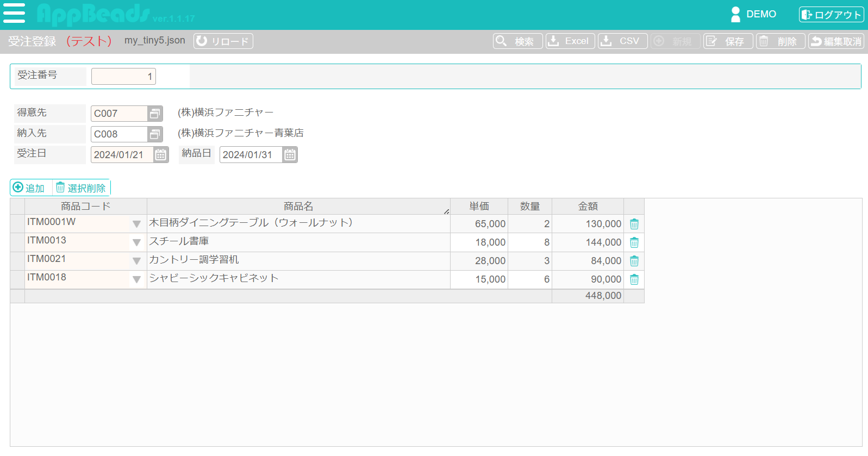
Task: Delete the スチール書庫 row via trash icon
Action: coord(634,242)
